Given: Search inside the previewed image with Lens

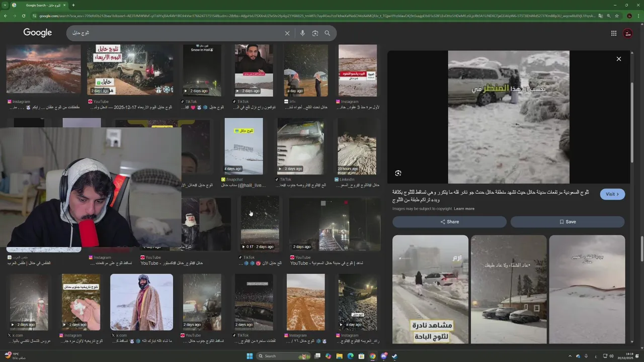Looking at the screenshot, I should [x=398, y=173].
